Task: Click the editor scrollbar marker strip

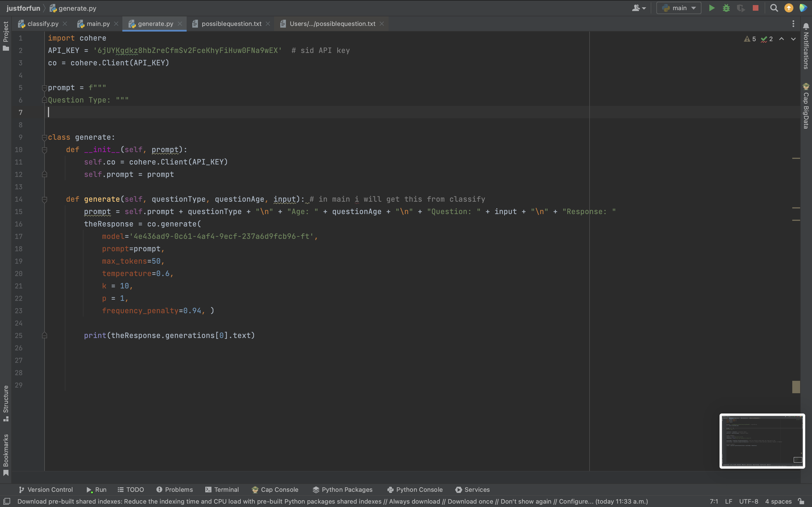Action: 796,387
